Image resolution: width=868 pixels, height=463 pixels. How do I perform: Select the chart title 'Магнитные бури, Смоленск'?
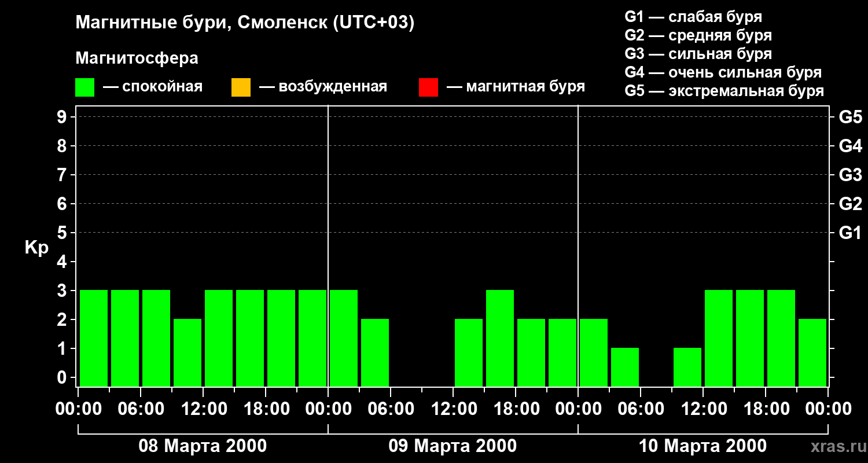pos(245,23)
